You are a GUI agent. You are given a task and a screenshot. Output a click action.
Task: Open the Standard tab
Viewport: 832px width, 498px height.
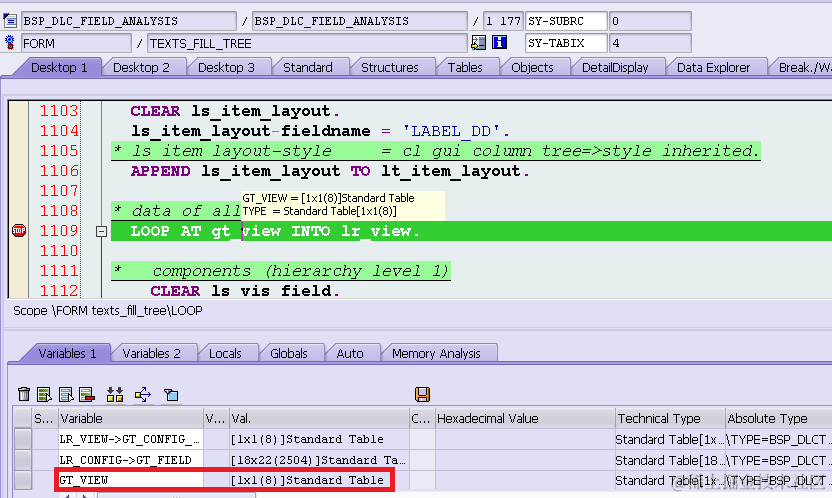308,67
